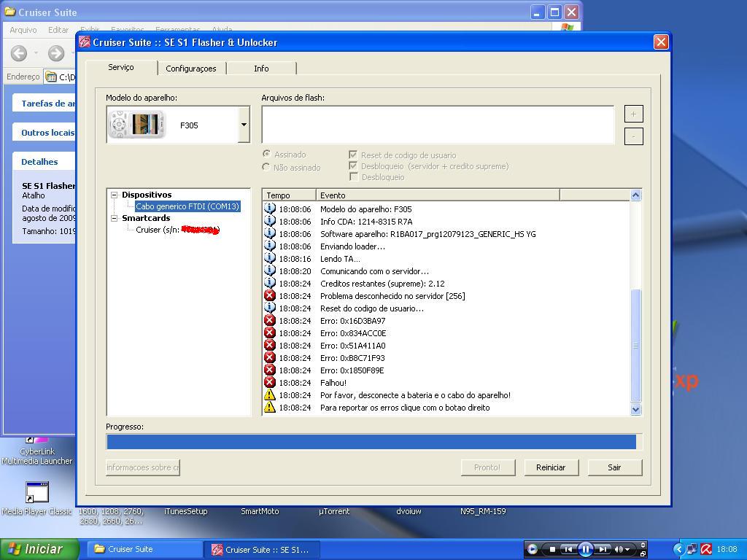Open the Avira red umbrella tray icon

coord(706,549)
